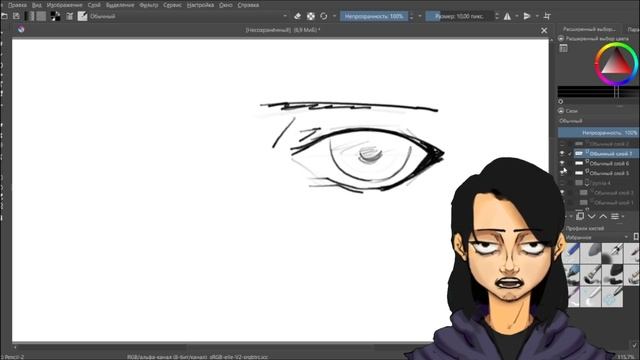Select the blue pencil brush preset
The height and width of the screenshot is (360, 640).
(x=571, y=253)
